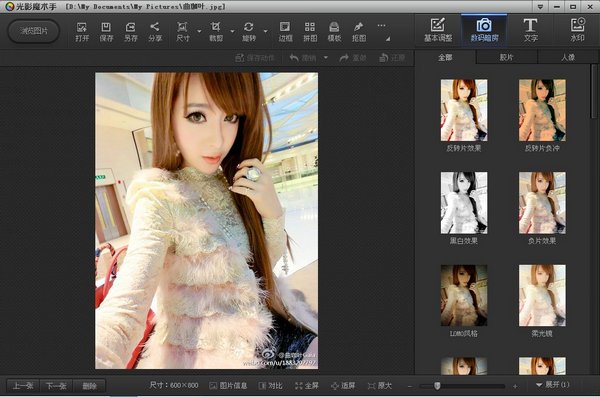Switch to the 人像 portrait tab
This screenshot has width=600, height=397.
568,57
